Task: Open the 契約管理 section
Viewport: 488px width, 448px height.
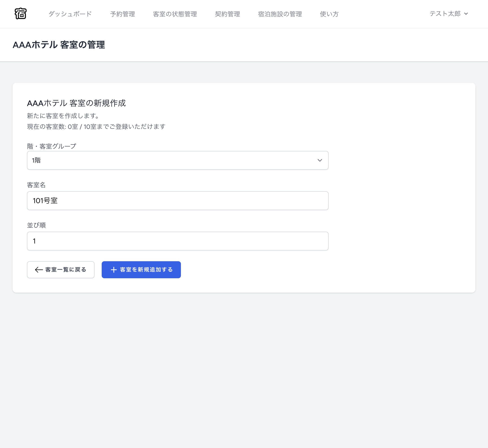Action: [x=227, y=14]
